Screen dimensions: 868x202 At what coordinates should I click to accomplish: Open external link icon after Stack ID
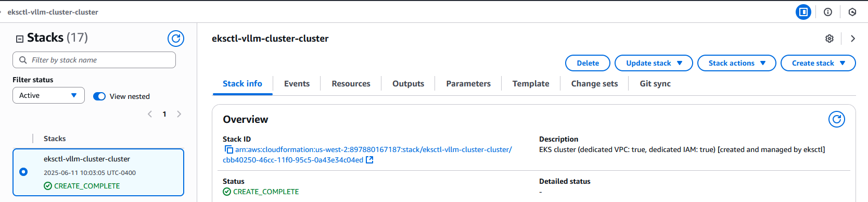(x=369, y=160)
